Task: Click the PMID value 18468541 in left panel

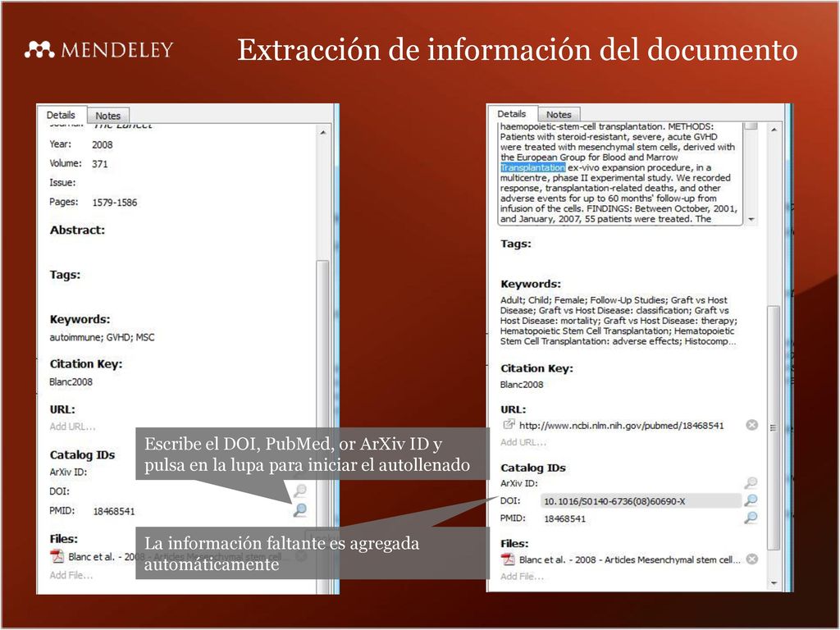Action: tap(113, 511)
